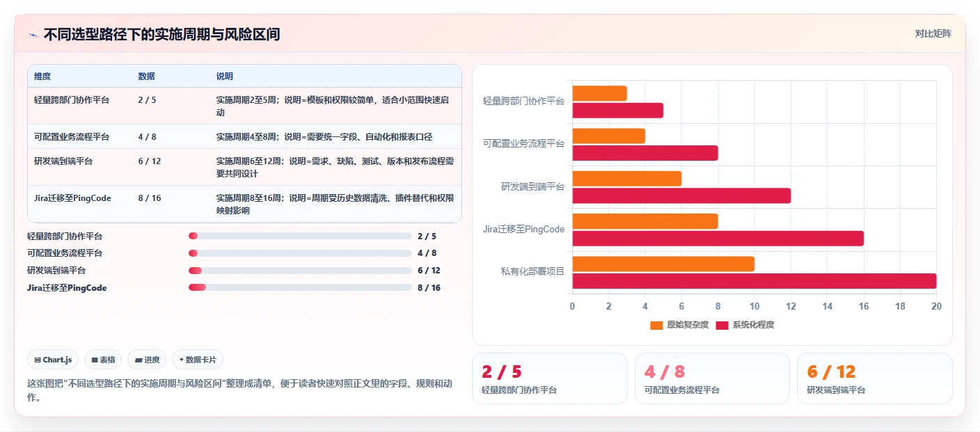Click table cell 轻量跨部门协作平台

click(72, 99)
